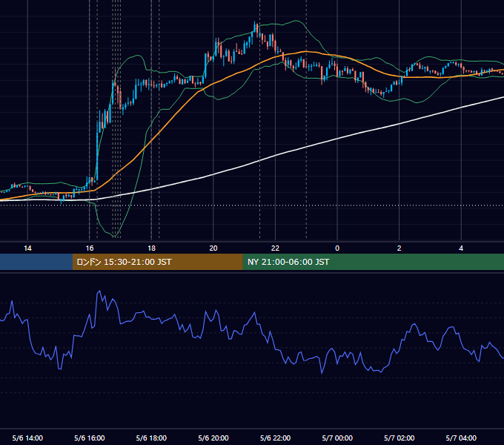Click the '4' hour label on price chart axis
The image size is (504, 445).
click(x=461, y=248)
